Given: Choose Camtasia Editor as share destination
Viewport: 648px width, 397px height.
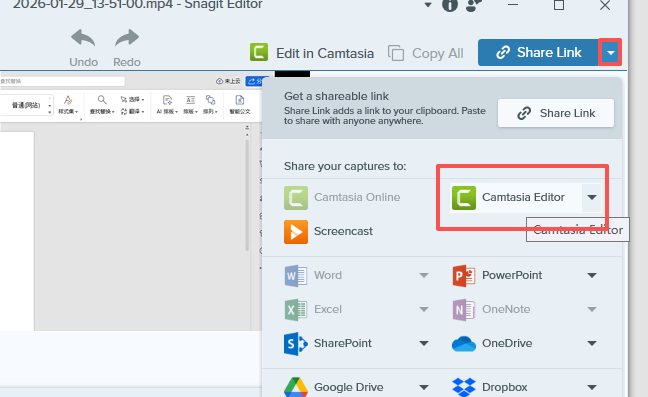Looking at the screenshot, I should (515, 197).
